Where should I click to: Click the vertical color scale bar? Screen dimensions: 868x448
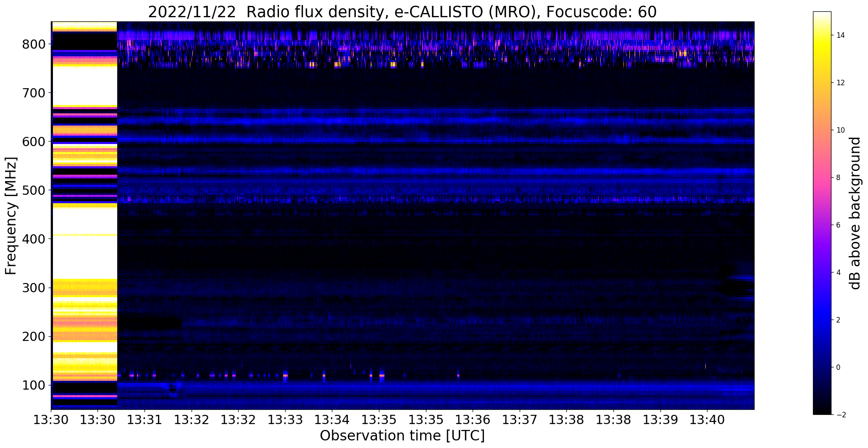(x=822, y=213)
